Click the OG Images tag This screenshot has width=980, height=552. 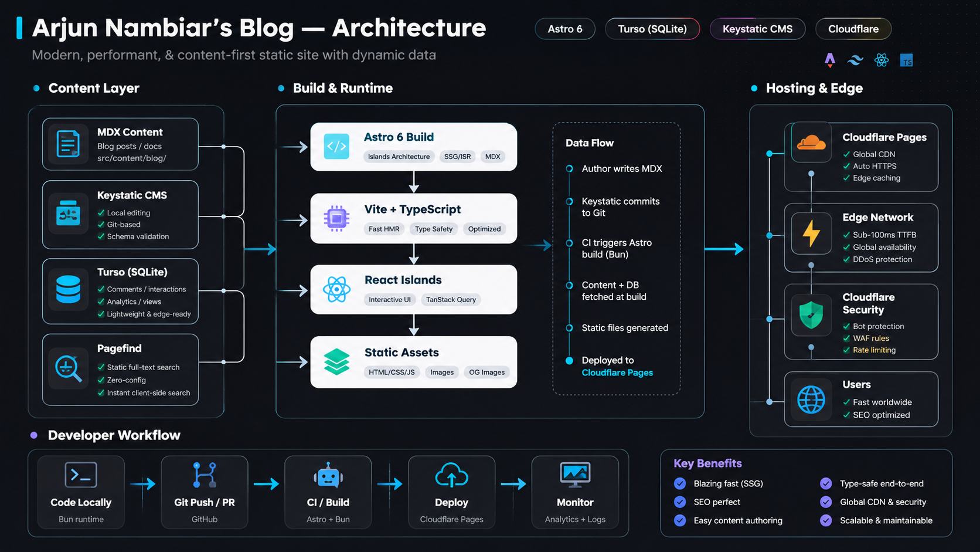pyautogui.click(x=486, y=372)
